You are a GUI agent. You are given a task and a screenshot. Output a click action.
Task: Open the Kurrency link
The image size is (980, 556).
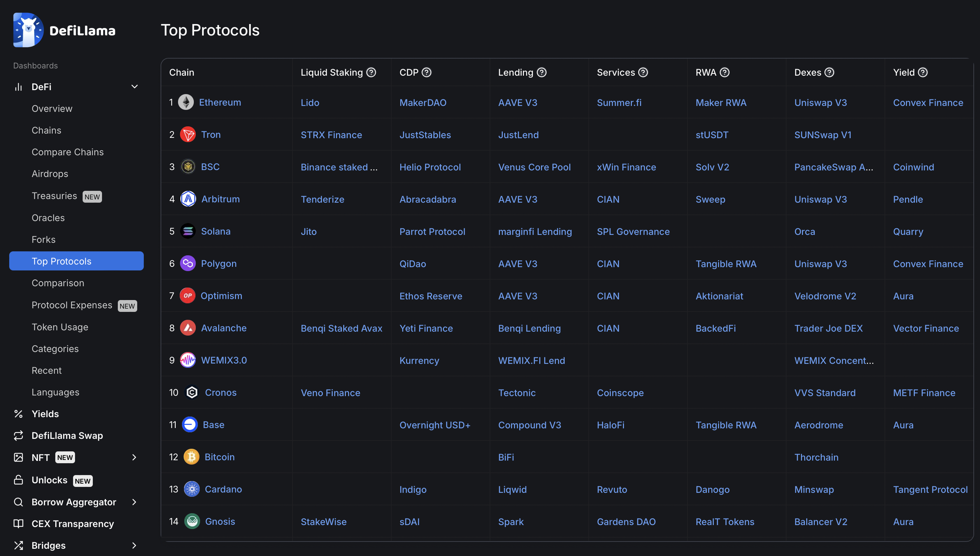click(419, 361)
